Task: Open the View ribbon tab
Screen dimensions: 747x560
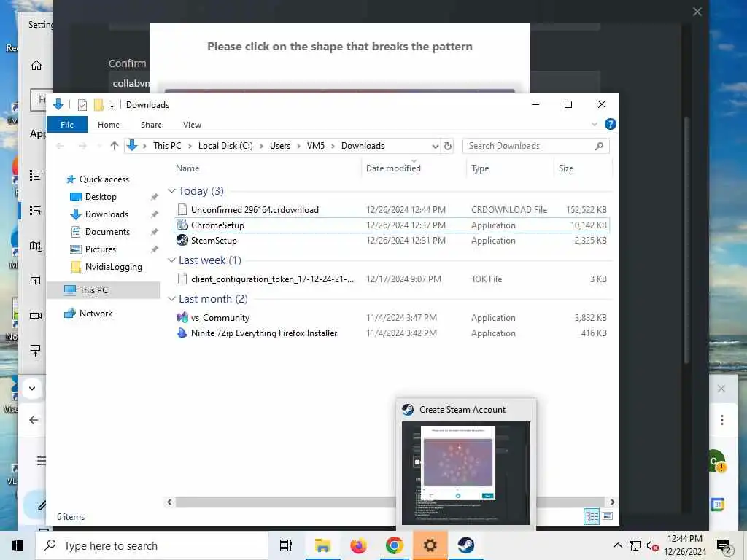Action: click(192, 125)
